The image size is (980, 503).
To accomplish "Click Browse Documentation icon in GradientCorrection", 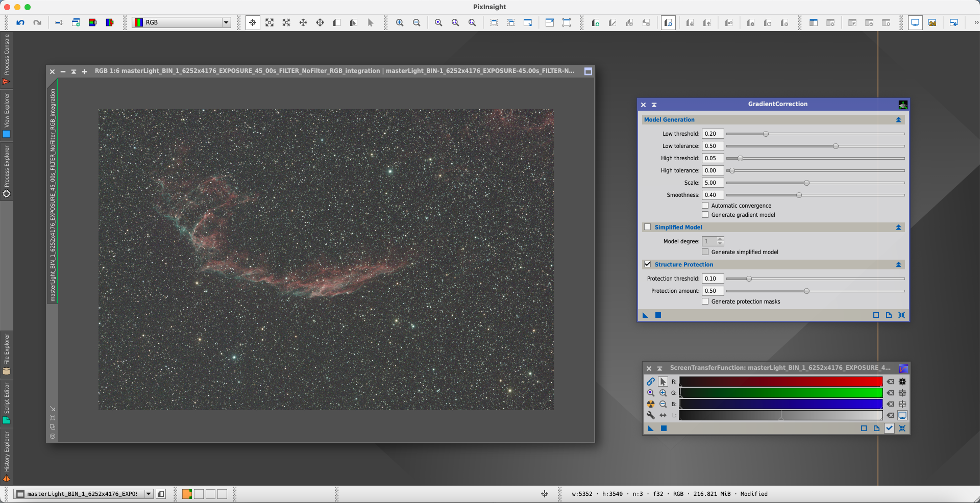I will point(889,315).
